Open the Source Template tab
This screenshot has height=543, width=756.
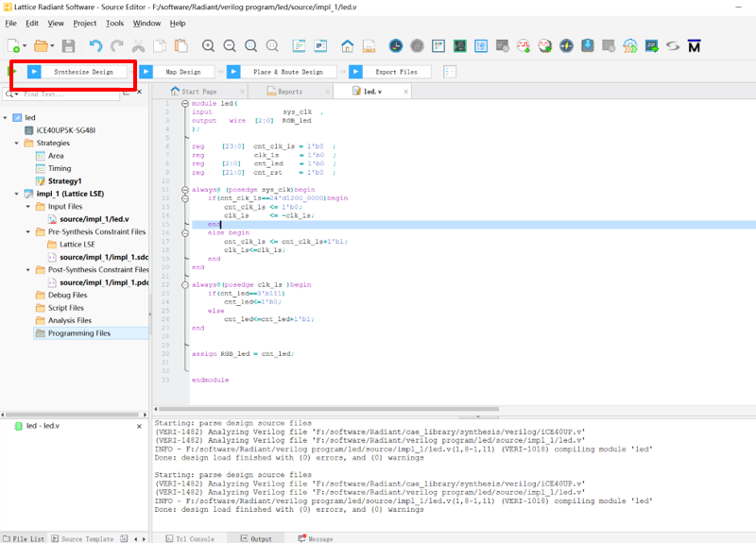(82, 538)
